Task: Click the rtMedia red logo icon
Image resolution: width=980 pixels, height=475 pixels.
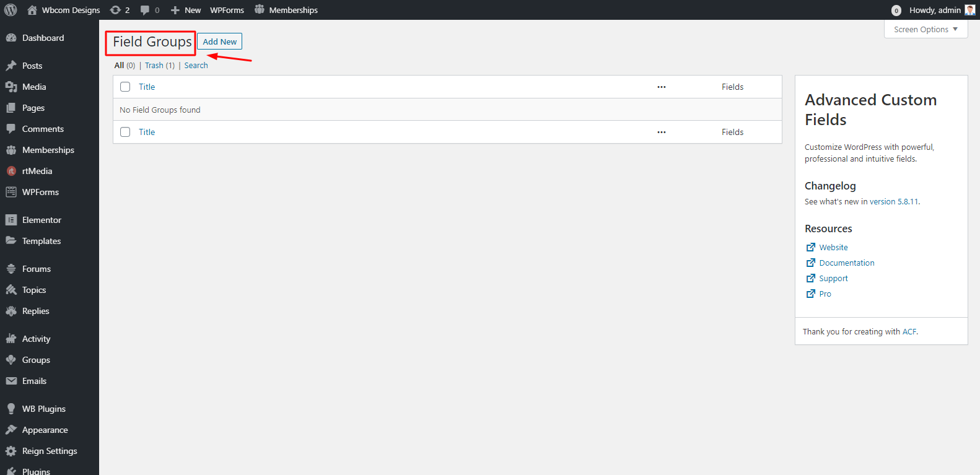Action: [11, 171]
